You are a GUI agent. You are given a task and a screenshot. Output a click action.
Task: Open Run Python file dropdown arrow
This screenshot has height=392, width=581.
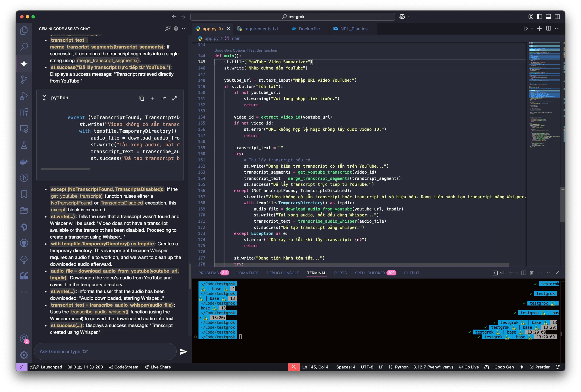point(532,29)
